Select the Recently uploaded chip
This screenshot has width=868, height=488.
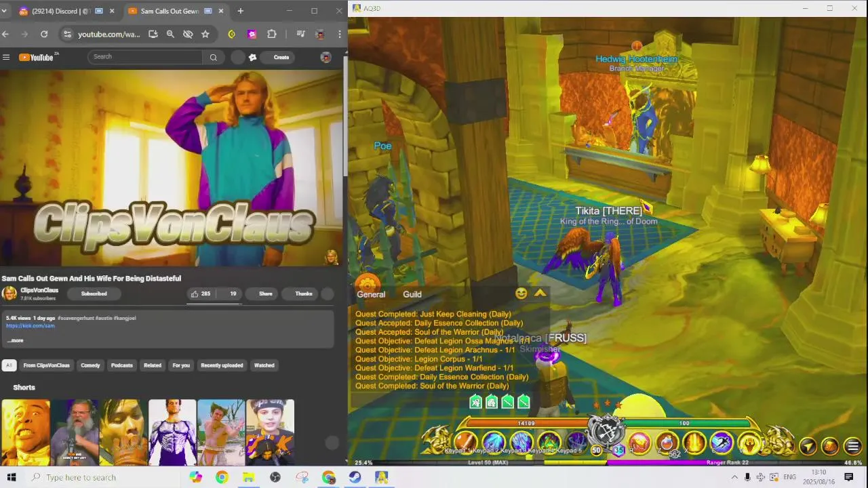[222, 365]
